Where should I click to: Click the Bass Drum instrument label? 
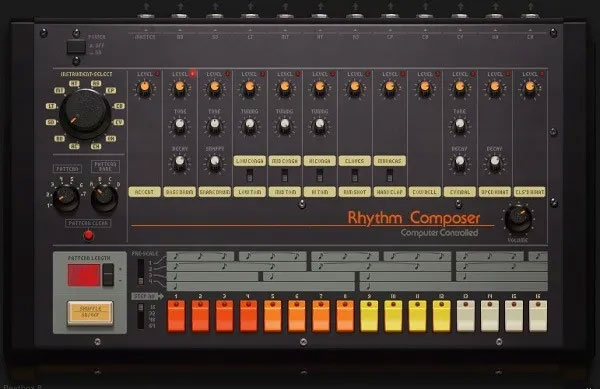[179, 192]
